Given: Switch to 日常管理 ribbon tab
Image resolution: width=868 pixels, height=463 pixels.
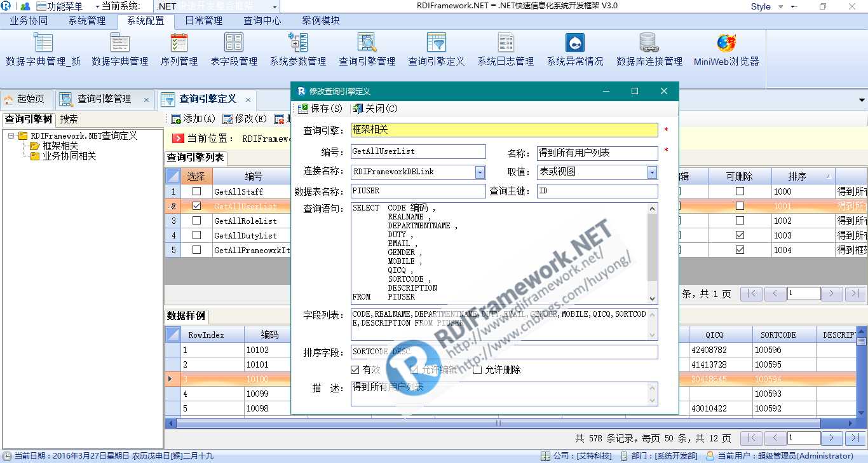Looking at the screenshot, I should 204,20.
